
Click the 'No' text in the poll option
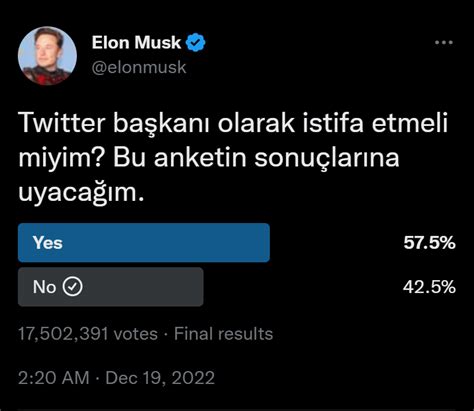(x=44, y=287)
